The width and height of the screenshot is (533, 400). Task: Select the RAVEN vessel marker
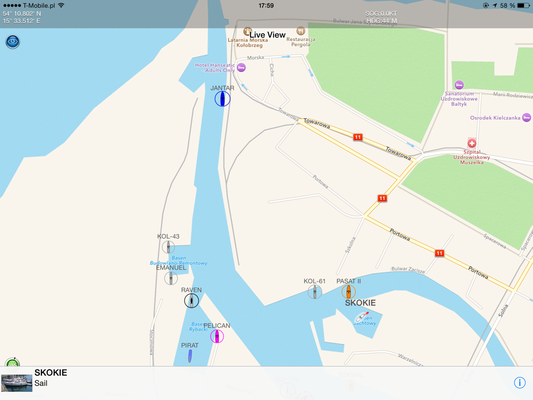[191, 301]
